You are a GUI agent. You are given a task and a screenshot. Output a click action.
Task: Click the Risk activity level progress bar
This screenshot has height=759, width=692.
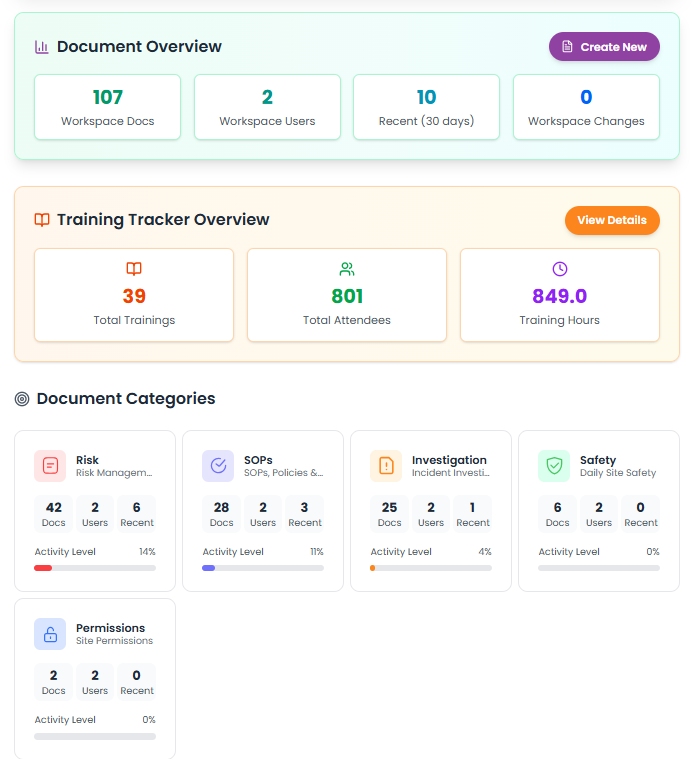(x=95, y=568)
